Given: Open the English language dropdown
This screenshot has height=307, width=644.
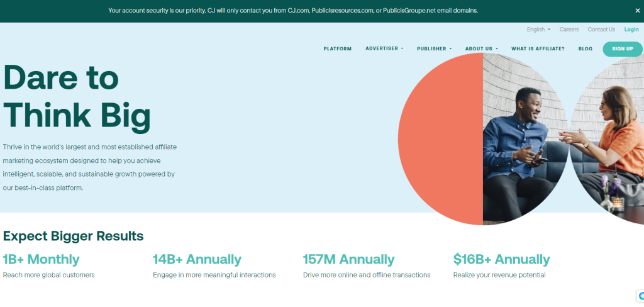Looking at the screenshot, I should [538, 30].
